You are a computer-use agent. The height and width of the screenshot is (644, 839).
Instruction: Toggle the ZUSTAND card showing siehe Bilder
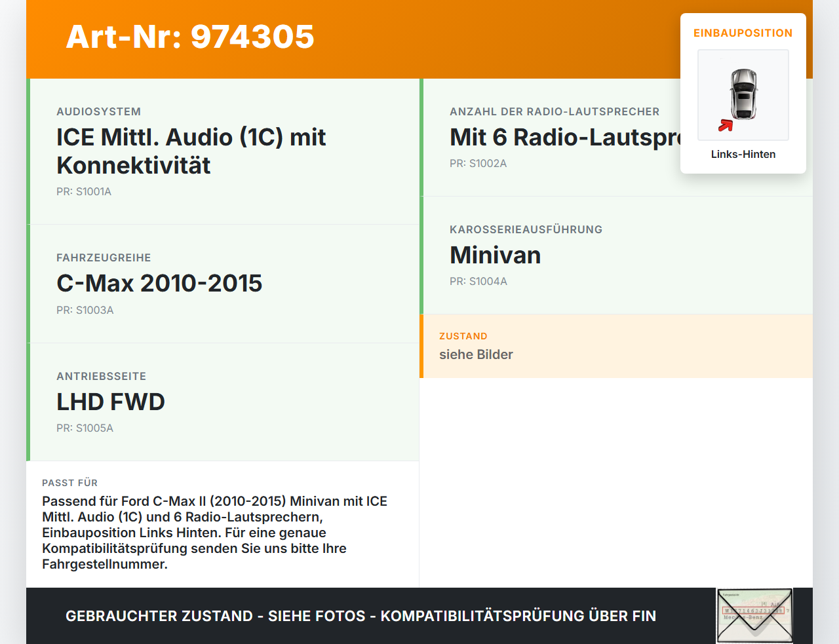[616, 346]
